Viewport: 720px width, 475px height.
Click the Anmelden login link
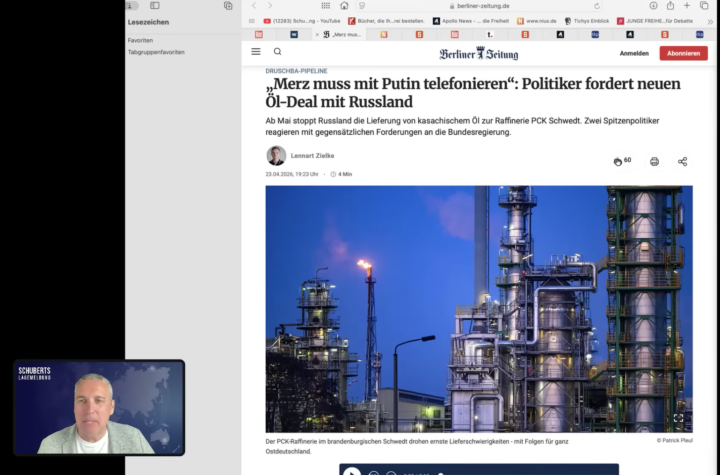[634, 53]
